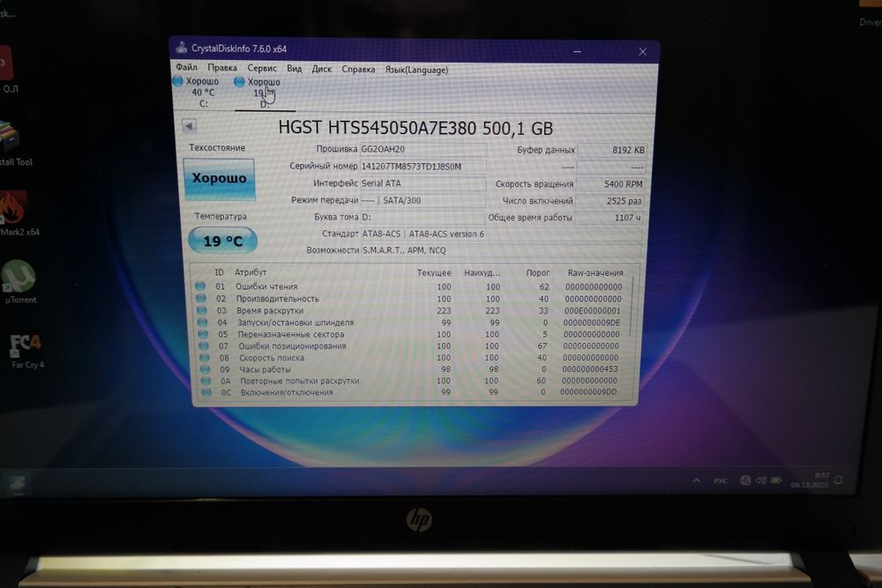
Task: Open the Диск menu
Action: pos(321,69)
